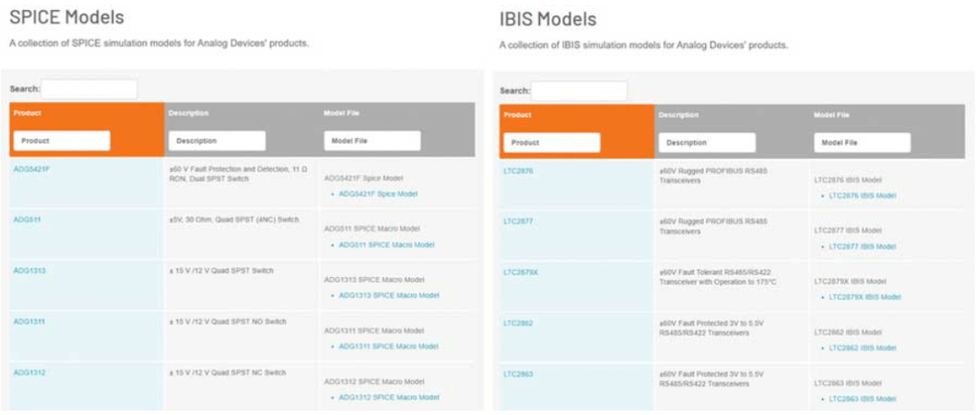Open the ADG511 product link

[x=27, y=220]
